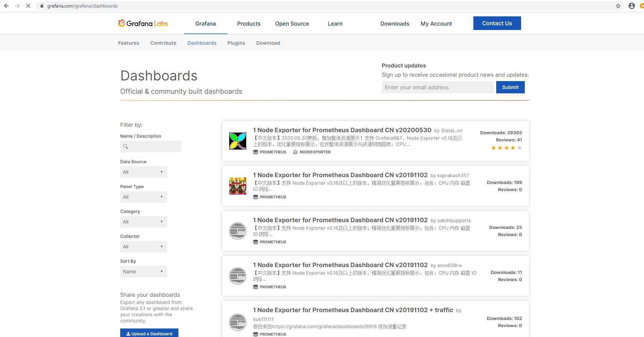Click kuk111111 dashboard default icon
Screen dimensions: 644x337
point(238,322)
